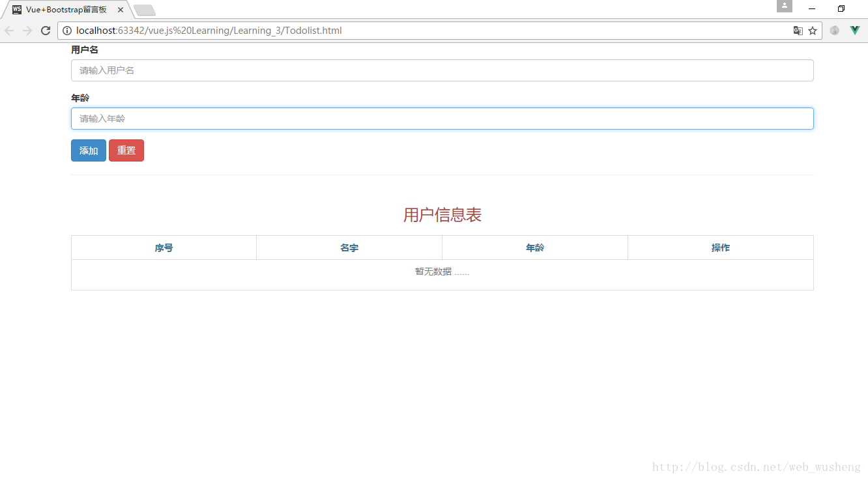Click the grey globe extension icon

[x=835, y=30]
